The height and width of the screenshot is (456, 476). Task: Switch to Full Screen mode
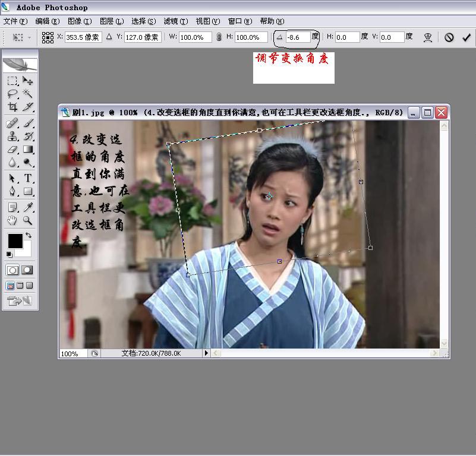pyautogui.click(x=30, y=286)
